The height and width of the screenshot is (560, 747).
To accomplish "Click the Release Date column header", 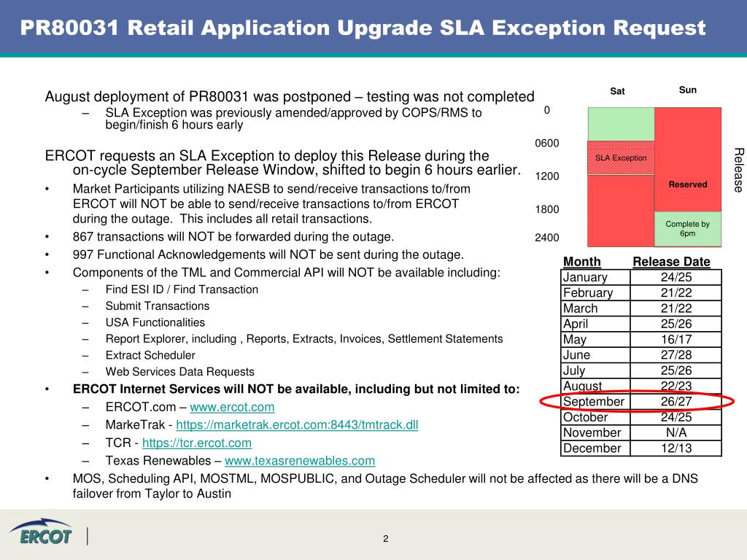I will (x=671, y=262).
